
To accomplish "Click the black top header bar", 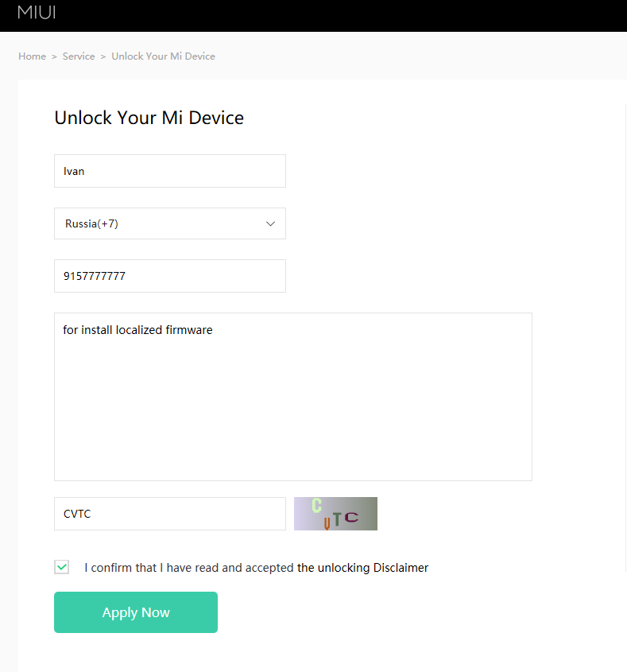I will click(x=318, y=15).
